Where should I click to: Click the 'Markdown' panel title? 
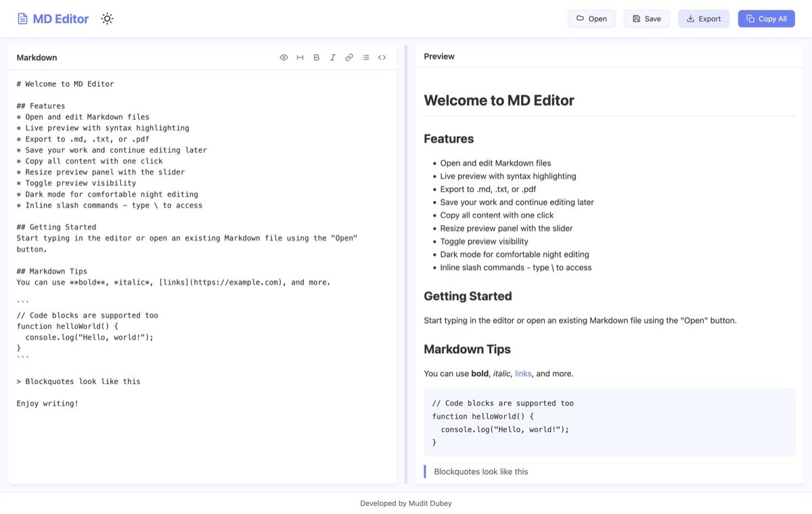pyautogui.click(x=37, y=57)
